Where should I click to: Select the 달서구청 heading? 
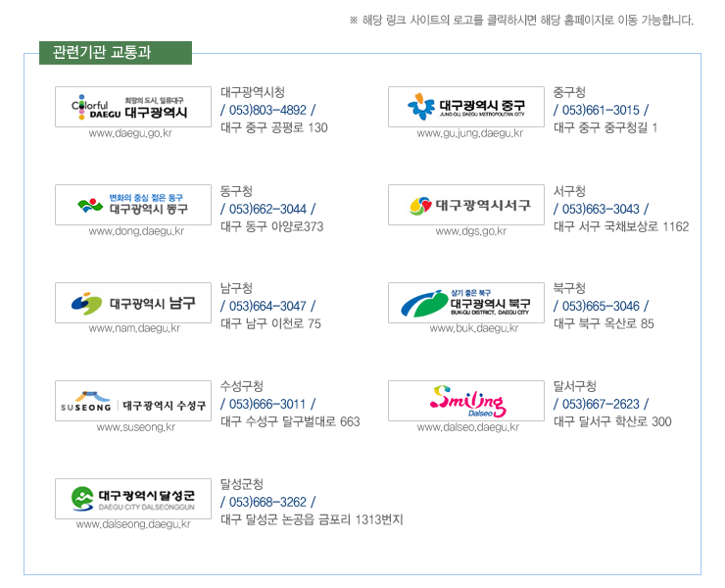pyautogui.click(x=575, y=386)
